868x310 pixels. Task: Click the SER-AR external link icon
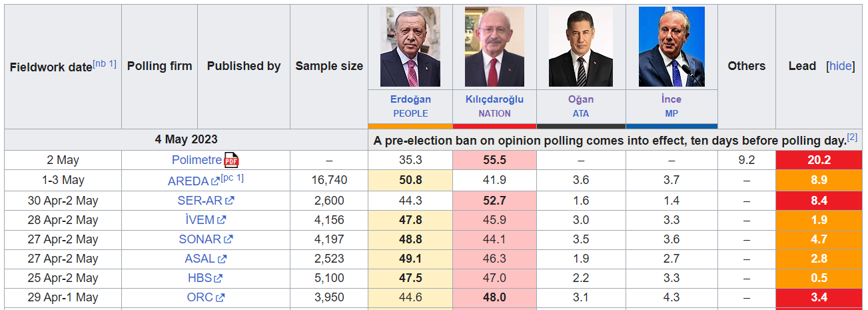pos(230,200)
